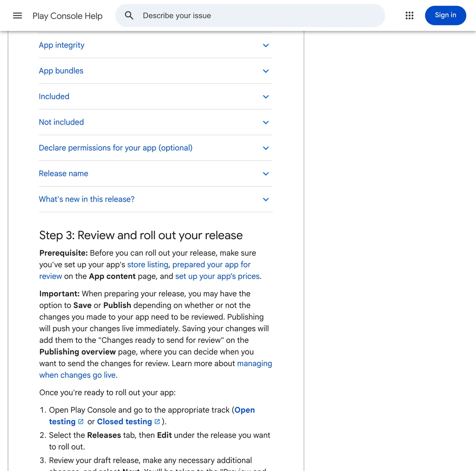Open the hamburger main menu
Viewport: 476px width, 471px height.
tap(17, 15)
